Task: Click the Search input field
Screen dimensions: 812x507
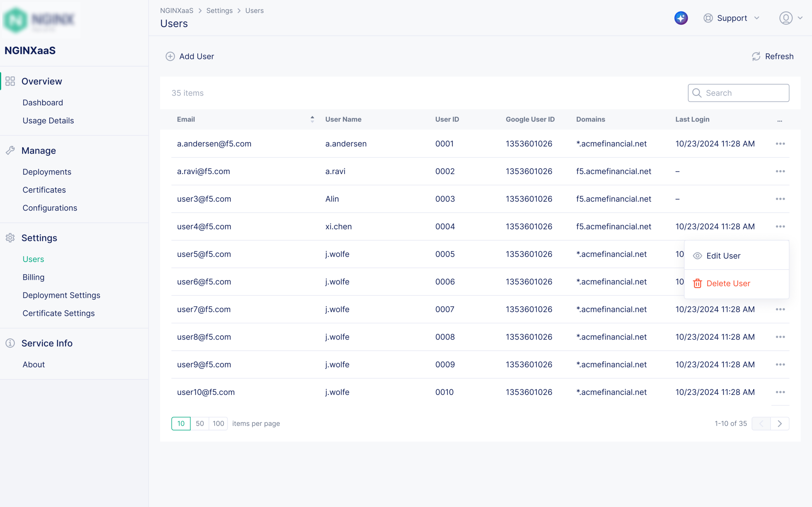Action: 745,93
